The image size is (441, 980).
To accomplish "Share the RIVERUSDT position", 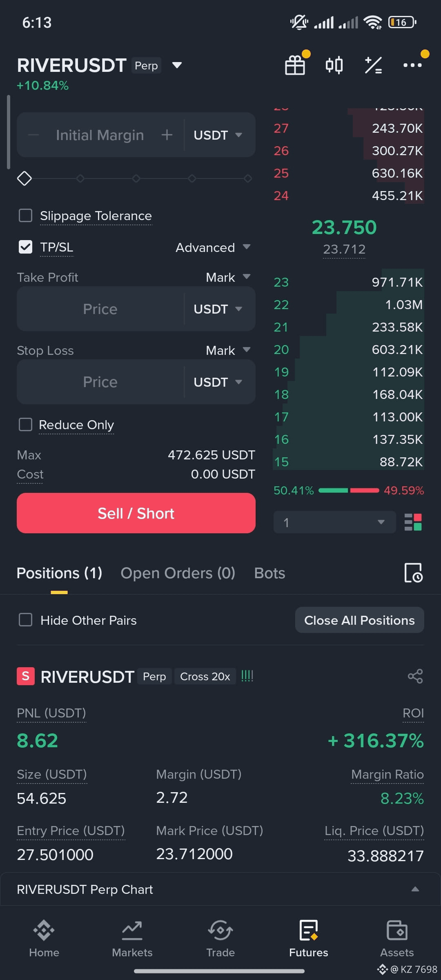I will pos(415,676).
